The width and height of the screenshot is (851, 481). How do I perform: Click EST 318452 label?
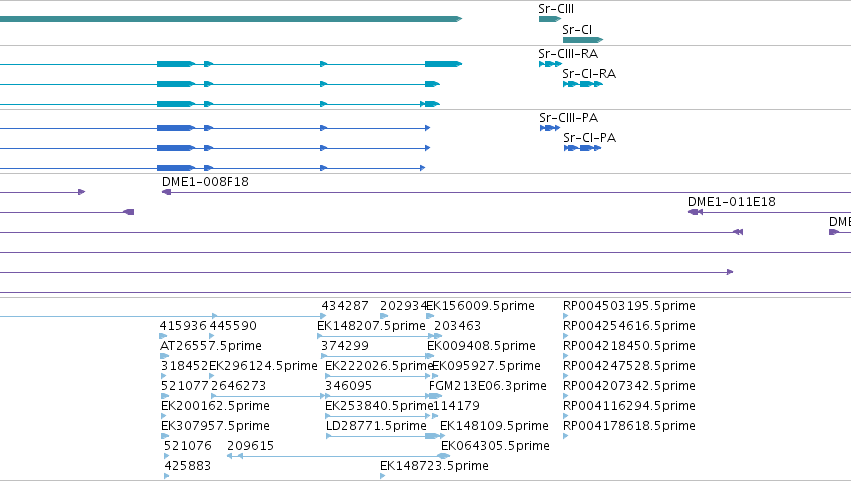(x=185, y=366)
